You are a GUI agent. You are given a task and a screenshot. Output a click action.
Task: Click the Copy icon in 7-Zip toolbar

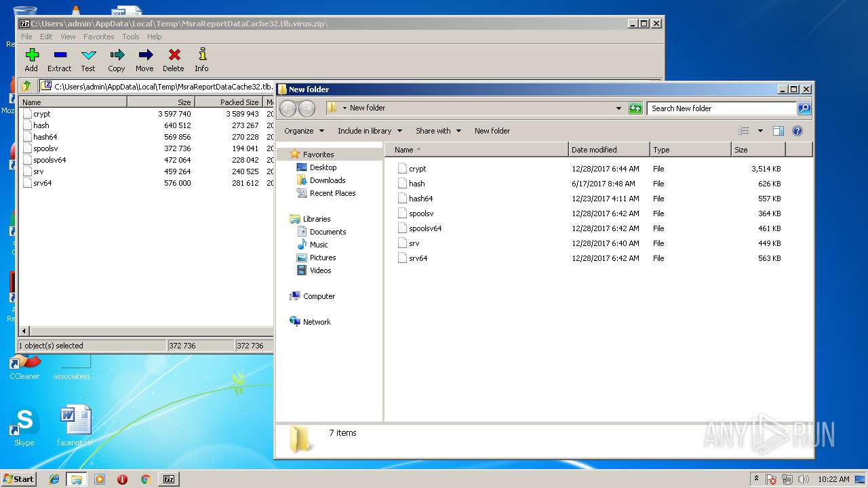pos(117,60)
